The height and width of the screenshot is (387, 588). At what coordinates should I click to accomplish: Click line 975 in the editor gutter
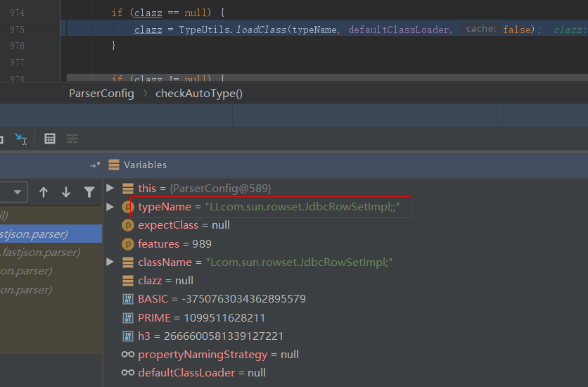click(x=17, y=30)
